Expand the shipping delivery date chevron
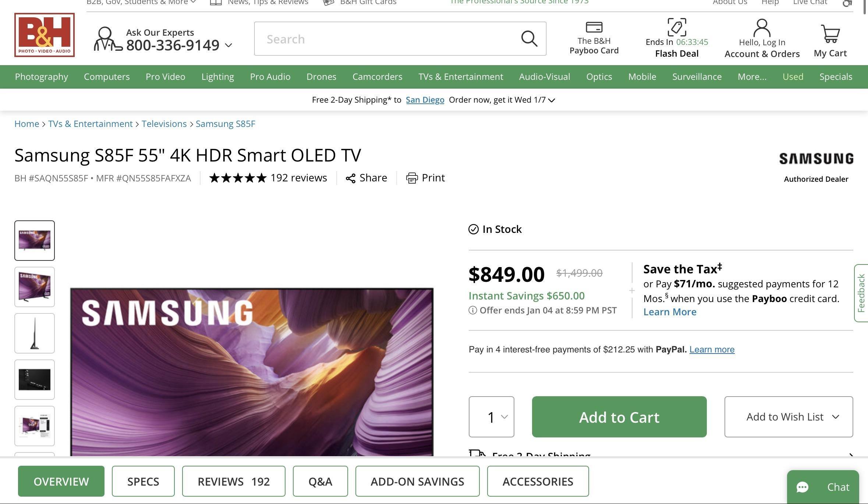868x504 pixels. (x=552, y=100)
